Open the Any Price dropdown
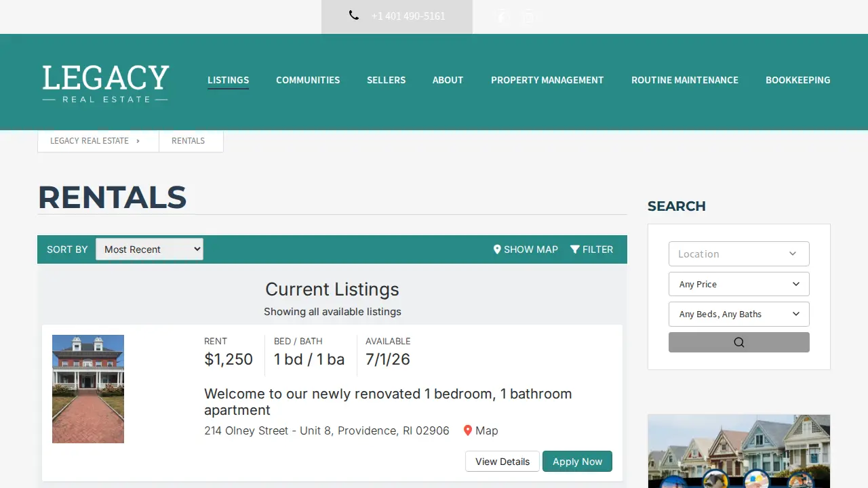Image resolution: width=868 pixels, height=488 pixels. 739,284
